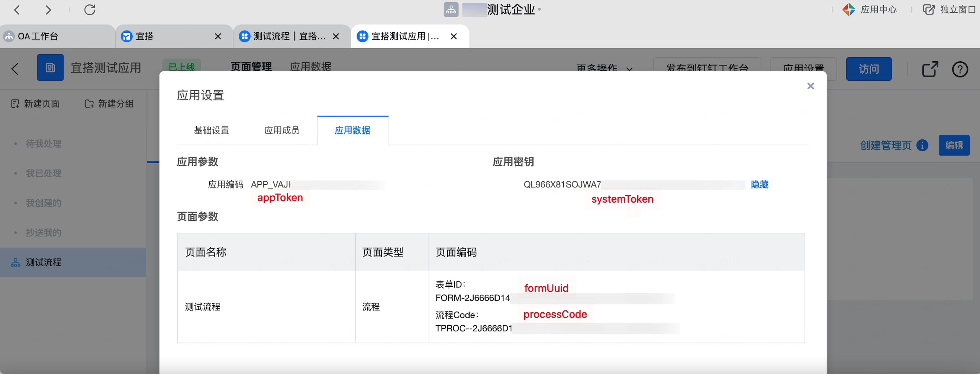Close the 宜搭 tab
The height and width of the screenshot is (374, 980).
tap(218, 36)
